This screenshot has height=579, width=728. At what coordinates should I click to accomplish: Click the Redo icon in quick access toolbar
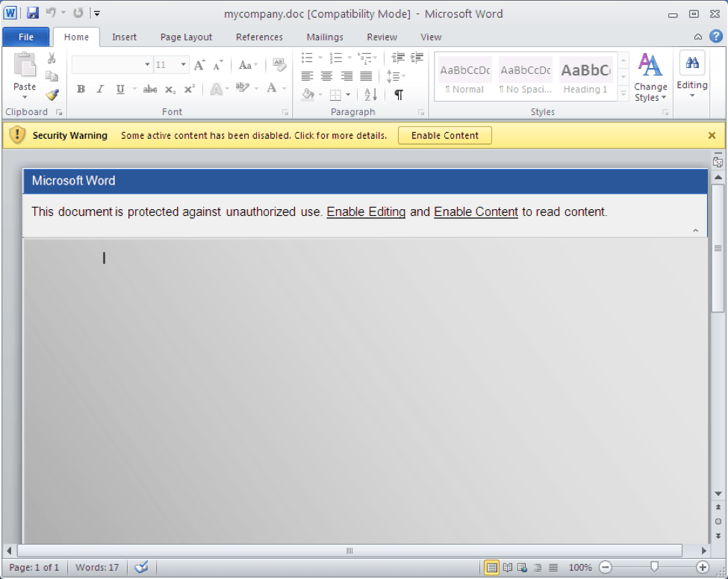[x=78, y=13]
